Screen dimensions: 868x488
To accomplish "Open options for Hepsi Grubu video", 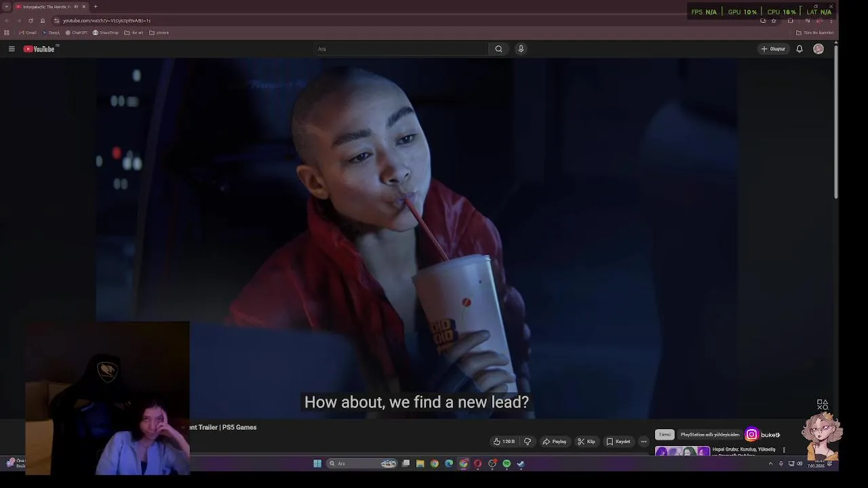I will [x=784, y=450].
